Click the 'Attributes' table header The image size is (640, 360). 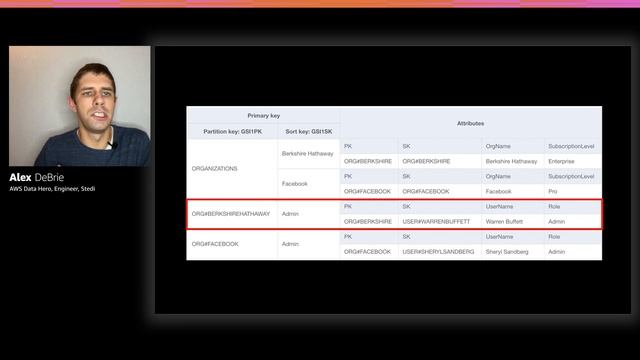tap(471, 123)
